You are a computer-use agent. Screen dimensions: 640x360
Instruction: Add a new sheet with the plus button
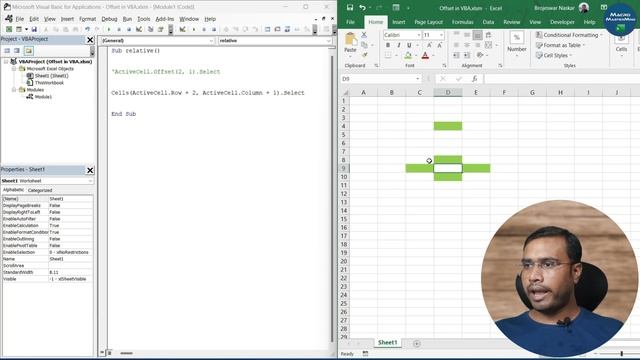pos(416,344)
